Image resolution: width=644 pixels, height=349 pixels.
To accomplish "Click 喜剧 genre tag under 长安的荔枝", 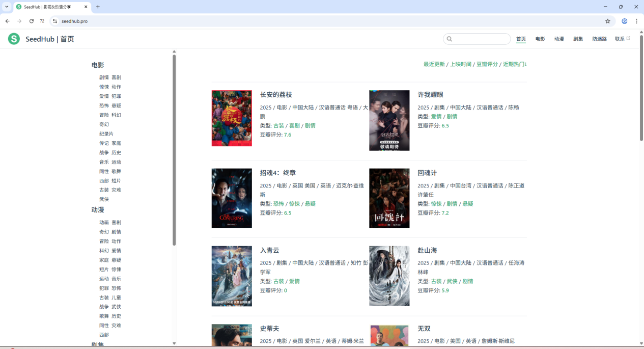I will click(294, 125).
